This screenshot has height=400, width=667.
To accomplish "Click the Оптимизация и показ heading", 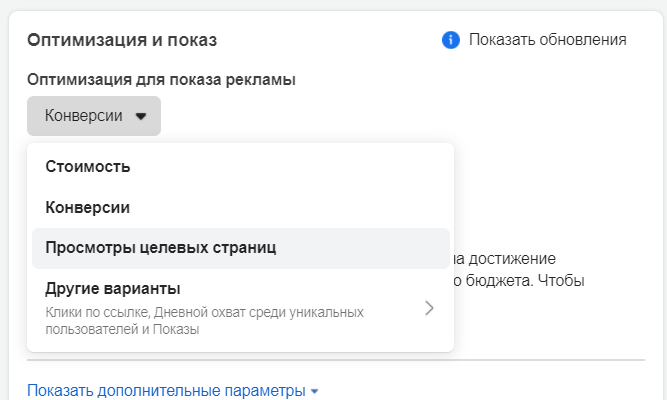I will [x=122, y=40].
